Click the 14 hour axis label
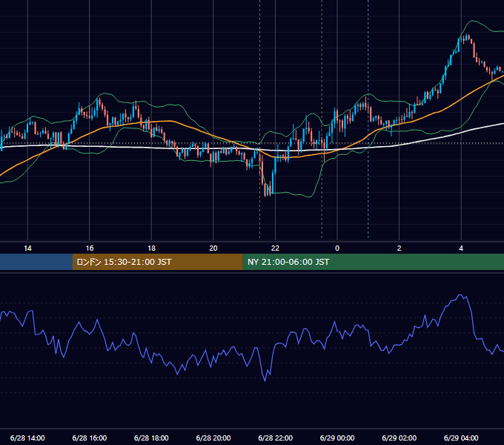The width and height of the screenshot is (504, 445). (x=27, y=248)
